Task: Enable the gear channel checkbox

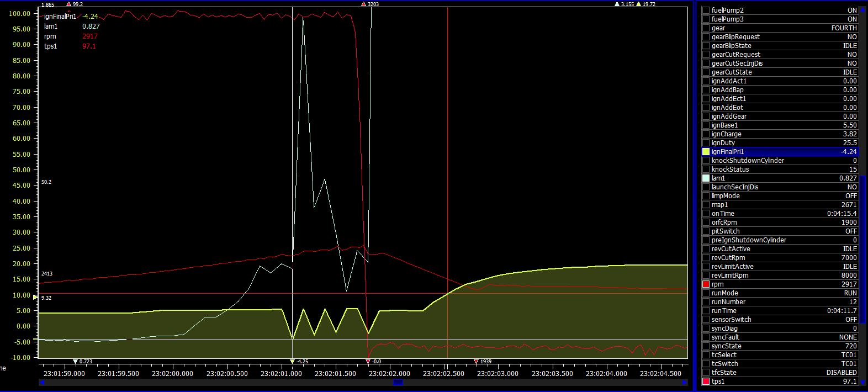Action: coord(706,28)
